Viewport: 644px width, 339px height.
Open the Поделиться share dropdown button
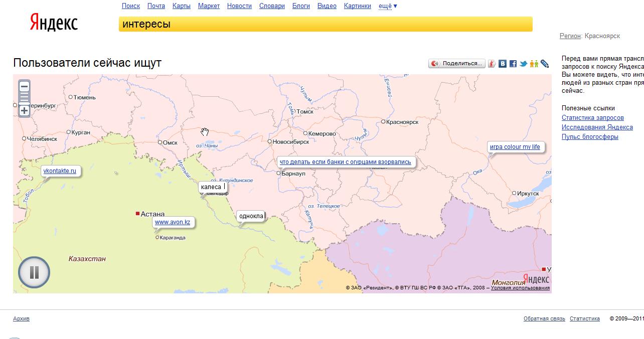click(457, 64)
